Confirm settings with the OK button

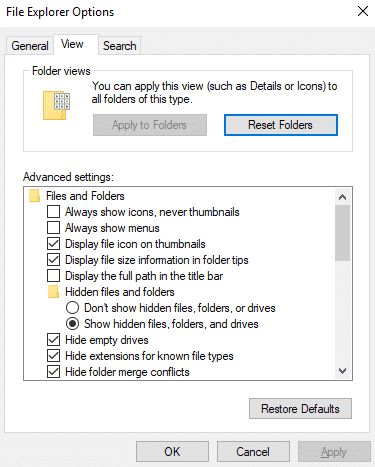click(x=172, y=452)
